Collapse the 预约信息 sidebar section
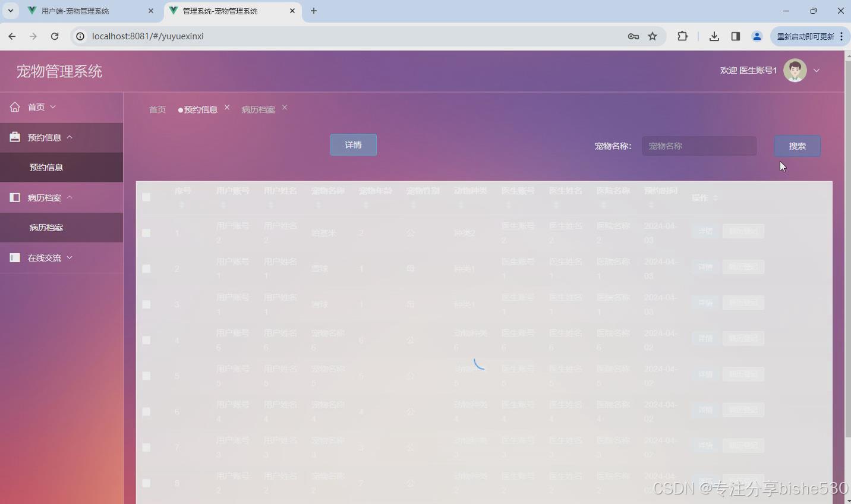This screenshot has width=851, height=504. 69,137
